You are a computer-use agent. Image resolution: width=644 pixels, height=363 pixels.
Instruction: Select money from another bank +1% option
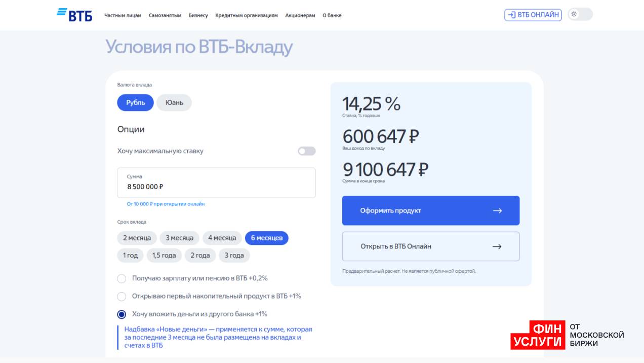pos(122,314)
